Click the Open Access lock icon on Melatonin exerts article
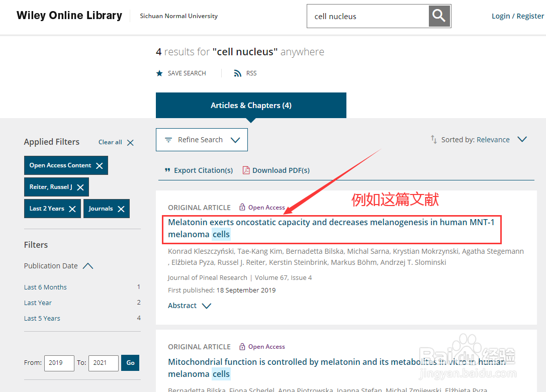The image size is (546, 392). [x=242, y=207]
